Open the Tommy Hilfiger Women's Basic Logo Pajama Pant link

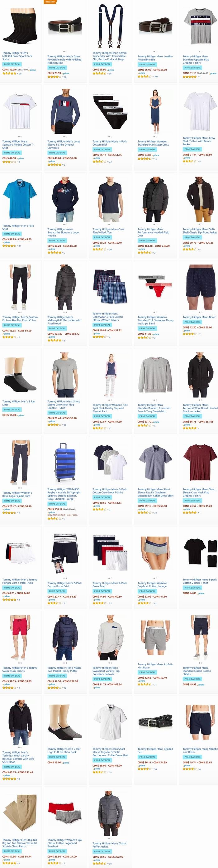(x=17, y=494)
